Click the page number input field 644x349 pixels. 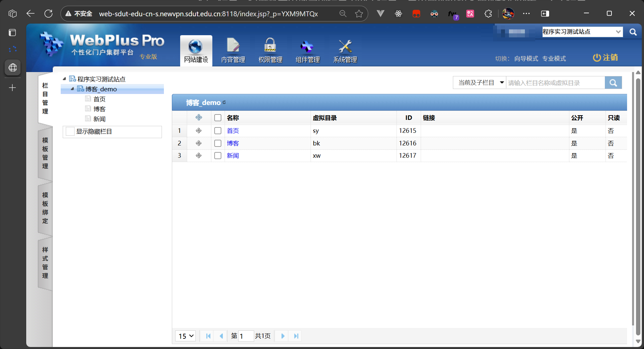tap(246, 336)
